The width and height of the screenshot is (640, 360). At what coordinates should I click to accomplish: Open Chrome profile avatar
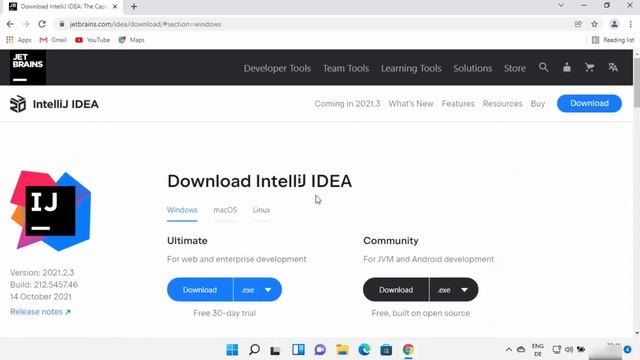pos(614,24)
